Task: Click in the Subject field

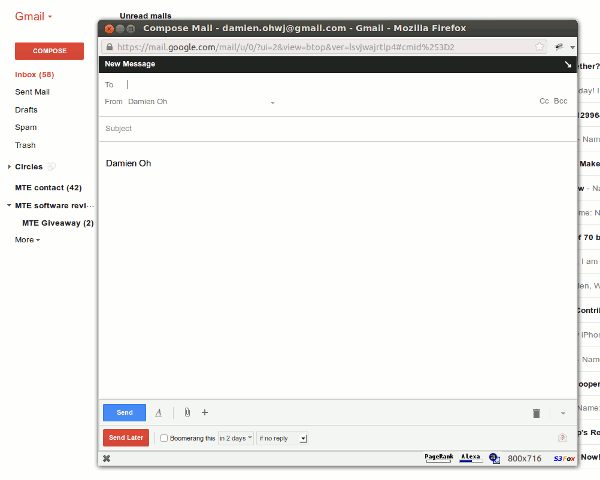Action: pos(337,129)
